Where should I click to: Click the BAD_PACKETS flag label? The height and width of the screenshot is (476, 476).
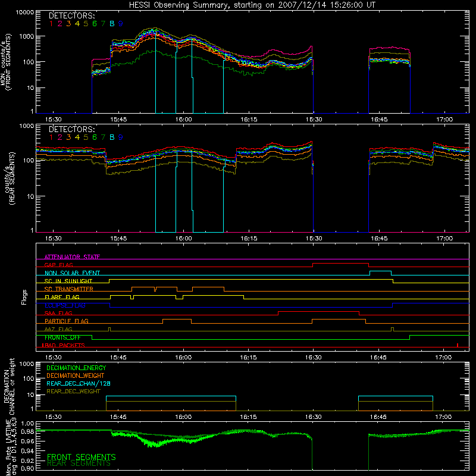tap(64, 345)
